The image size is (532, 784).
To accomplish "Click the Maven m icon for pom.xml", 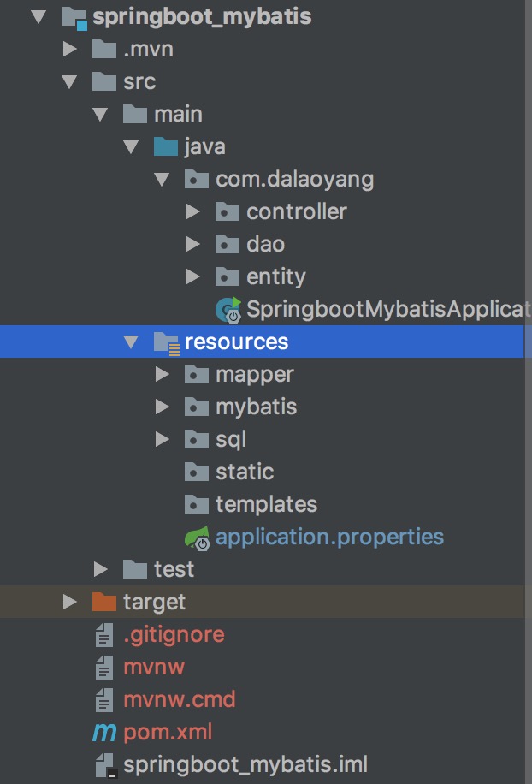I will pos(104,733).
